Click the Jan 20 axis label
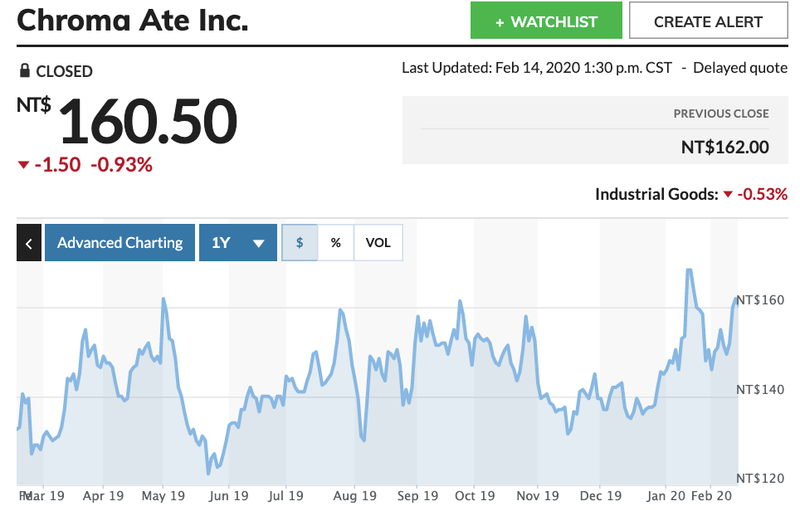The height and width of the screenshot is (510, 800). (x=666, y=496)
